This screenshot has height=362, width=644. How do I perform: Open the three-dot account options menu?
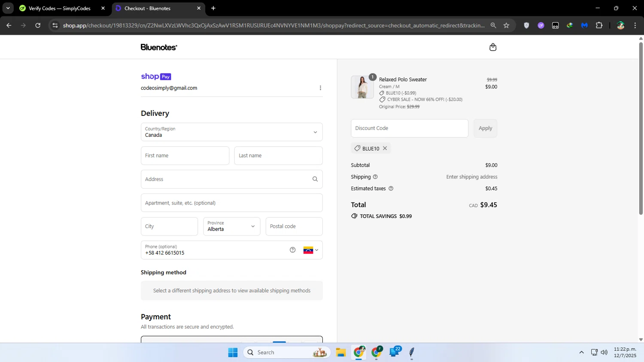pos(320,88)
